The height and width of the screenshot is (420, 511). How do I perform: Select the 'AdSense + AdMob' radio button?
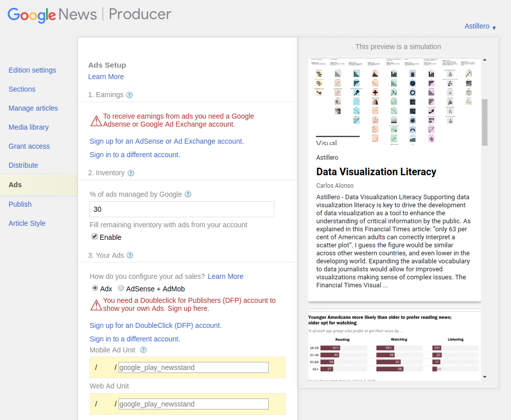(x=121, y=288)
